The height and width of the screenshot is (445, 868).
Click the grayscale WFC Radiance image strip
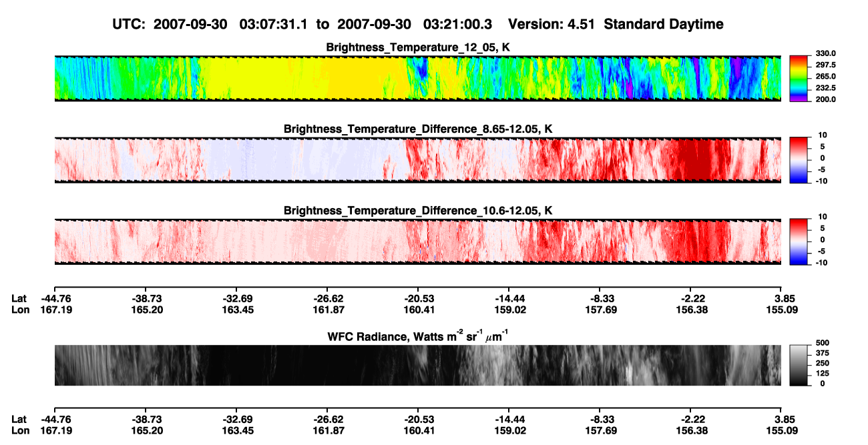[417, 366]
